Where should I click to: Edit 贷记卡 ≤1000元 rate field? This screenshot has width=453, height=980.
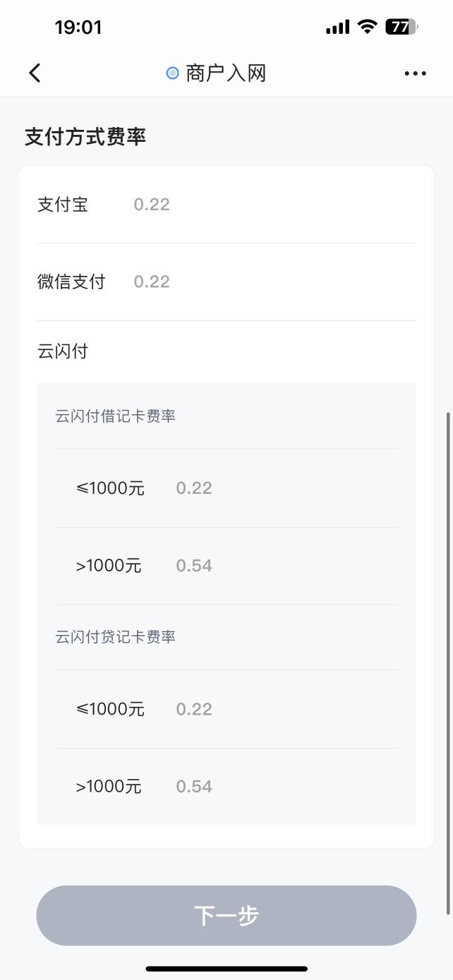click(286, 709)
